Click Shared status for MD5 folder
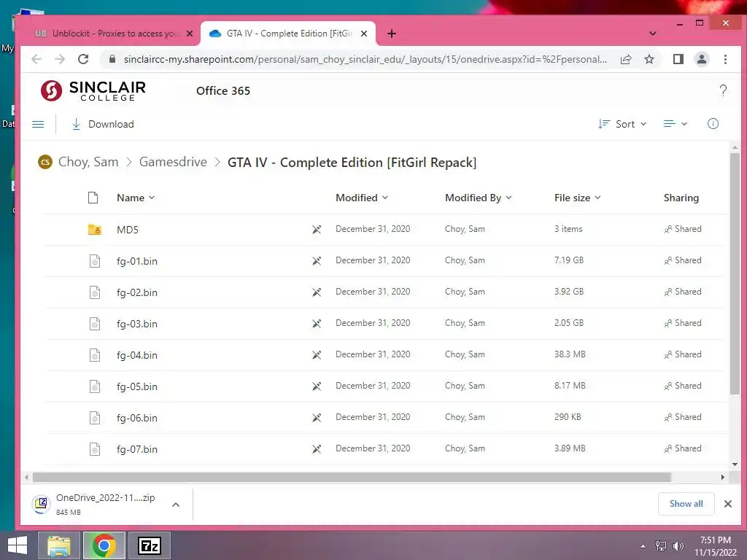This screenshot has width=747, height=560. (x=683, y=229)
